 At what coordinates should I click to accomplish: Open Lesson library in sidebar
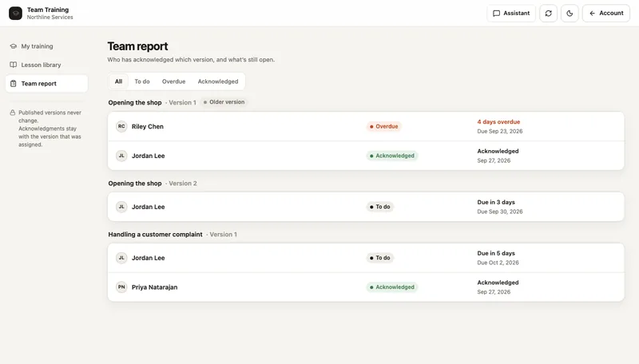pyautogui.click(x=46, y=65)
